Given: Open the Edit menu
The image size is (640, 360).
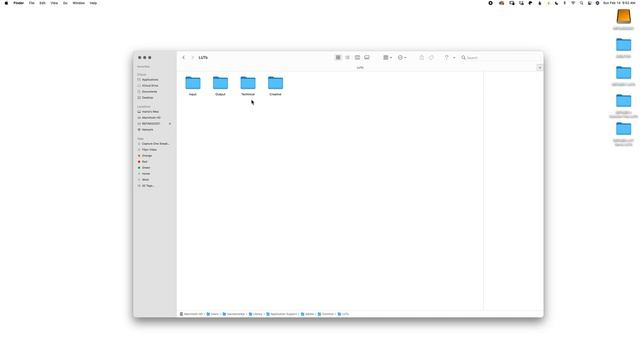Looking at the screenshot, I should (x=42, y=3).
